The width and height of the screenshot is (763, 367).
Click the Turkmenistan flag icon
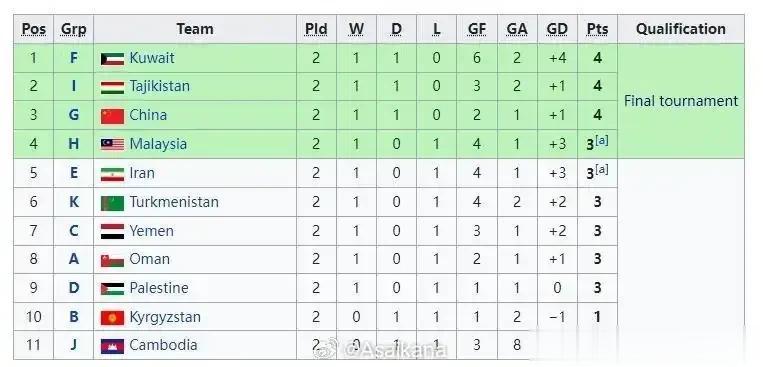(112, 203)
